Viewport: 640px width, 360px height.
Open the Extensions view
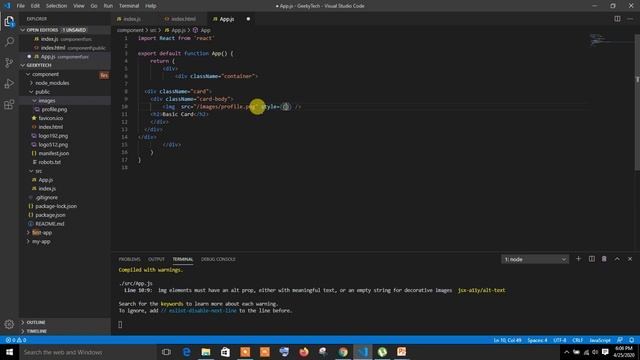click(9, 104)
